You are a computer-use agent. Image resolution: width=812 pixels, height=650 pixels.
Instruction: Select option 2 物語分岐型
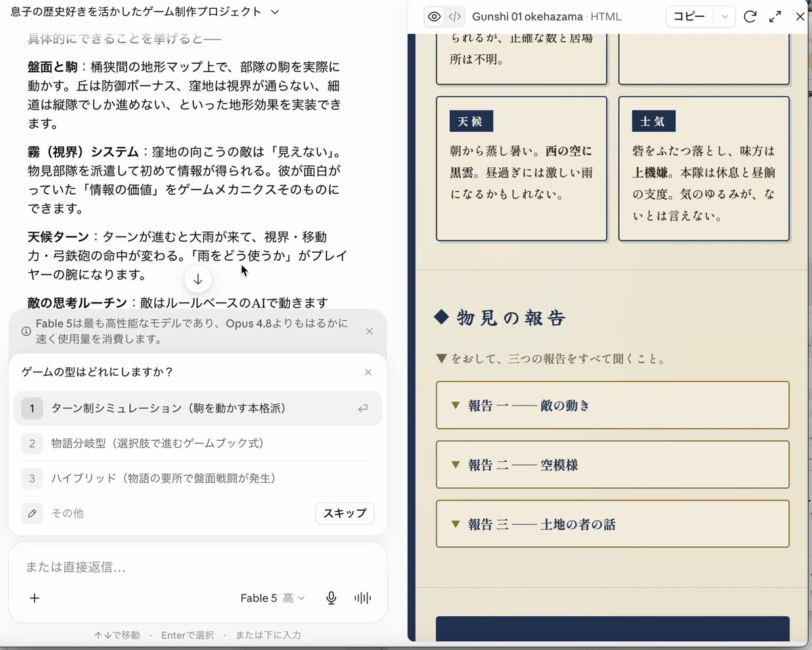198,443
